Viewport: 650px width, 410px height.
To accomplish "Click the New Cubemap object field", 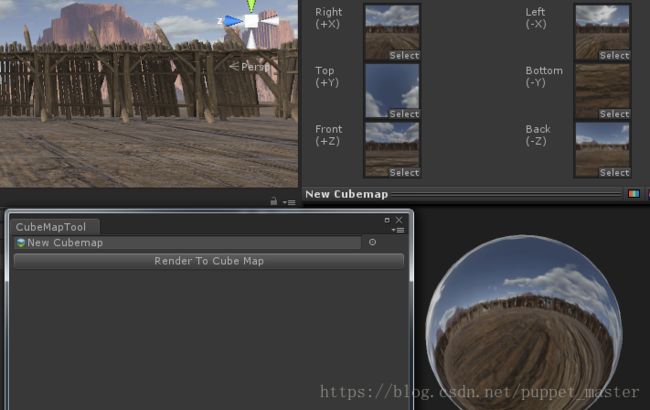I will (187, 243).
